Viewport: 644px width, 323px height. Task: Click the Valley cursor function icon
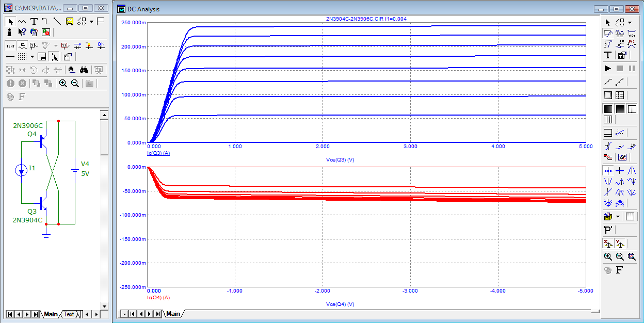[x=608, y=181]
